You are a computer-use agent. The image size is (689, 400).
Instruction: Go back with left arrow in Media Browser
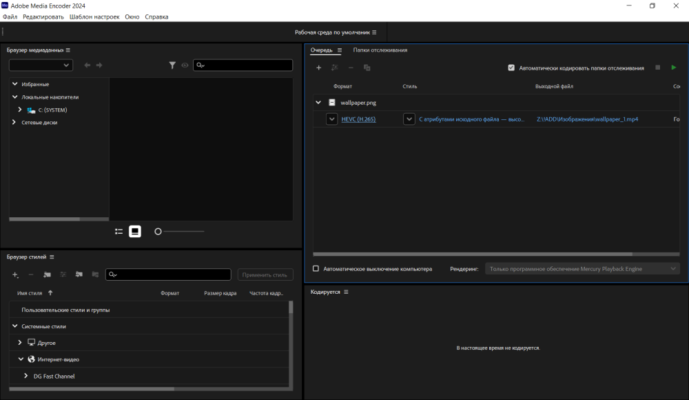[87, 65]
